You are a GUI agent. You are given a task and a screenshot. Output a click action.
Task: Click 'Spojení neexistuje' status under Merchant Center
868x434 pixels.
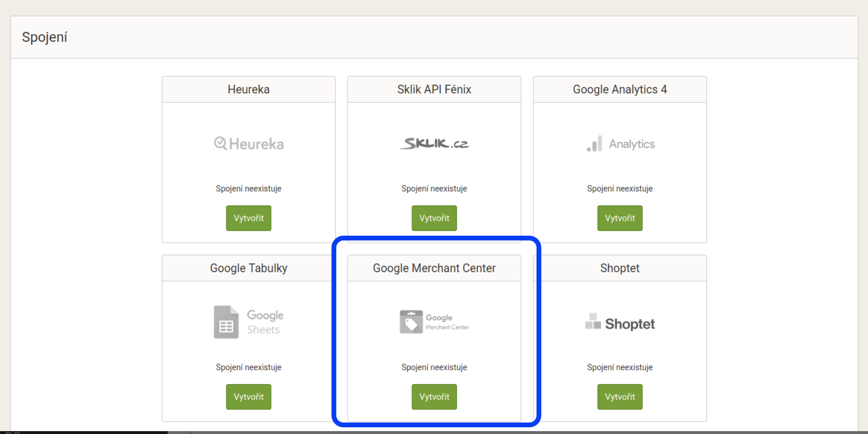click(434, 367)
